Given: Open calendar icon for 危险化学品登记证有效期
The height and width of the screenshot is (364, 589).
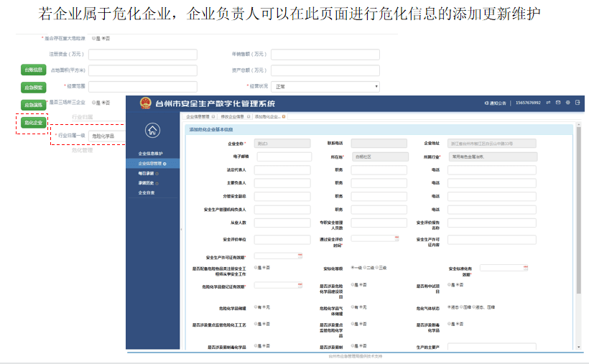Looking at the screenshot, I should [x=300, y=285].
